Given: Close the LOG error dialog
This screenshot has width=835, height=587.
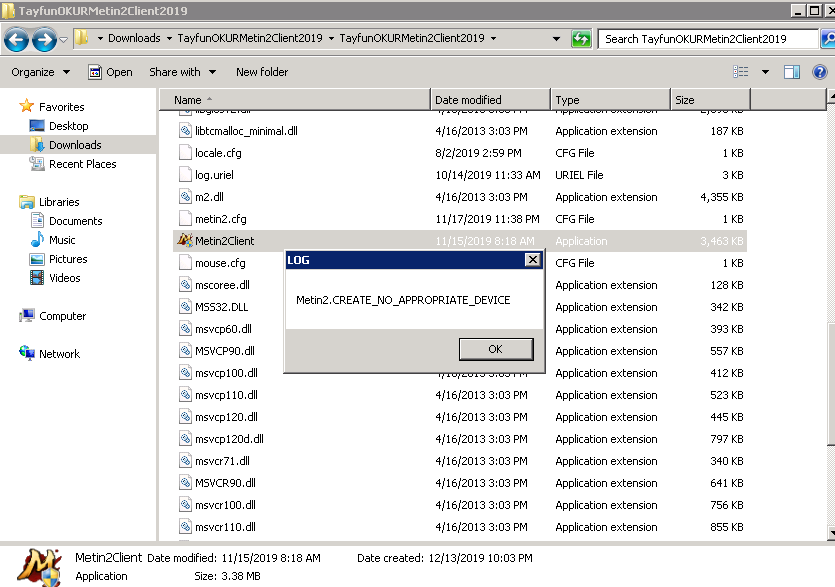Looking at the screenshot, I should coord(532,259).
